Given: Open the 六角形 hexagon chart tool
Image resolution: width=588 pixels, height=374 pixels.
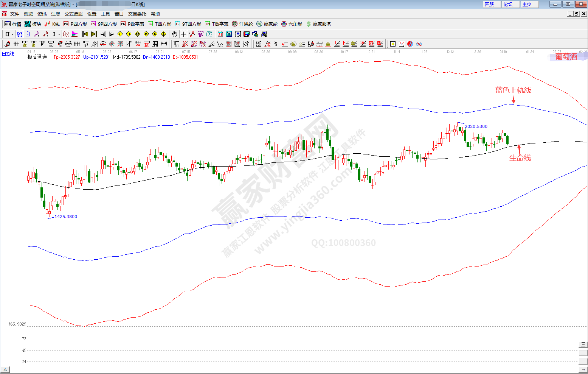Looking at the screenshot, I should tap(292, 24).
